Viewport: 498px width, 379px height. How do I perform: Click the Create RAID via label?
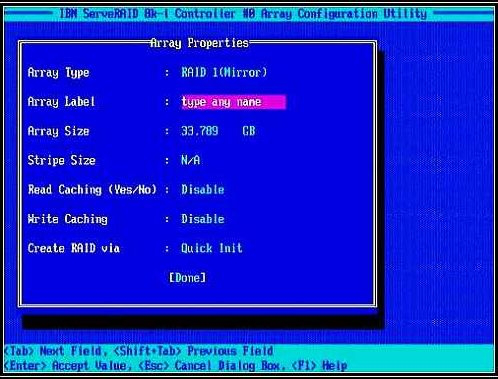tap(74, 248)
